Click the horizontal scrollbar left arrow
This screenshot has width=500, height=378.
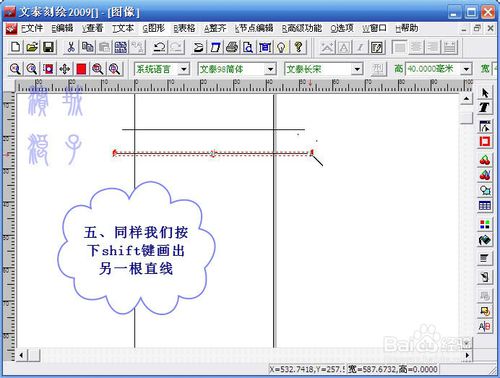pos(21,355)
